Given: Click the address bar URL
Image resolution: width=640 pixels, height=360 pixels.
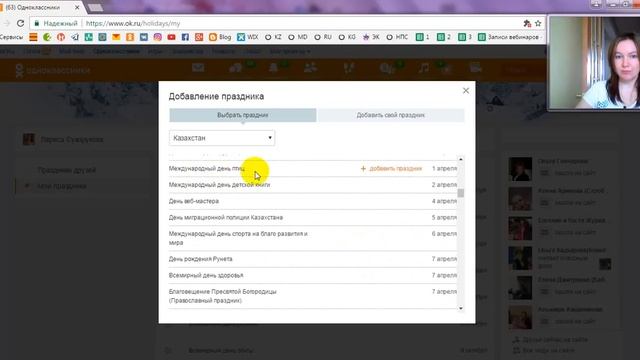Looking at the screenshot, I should [133, 24].
